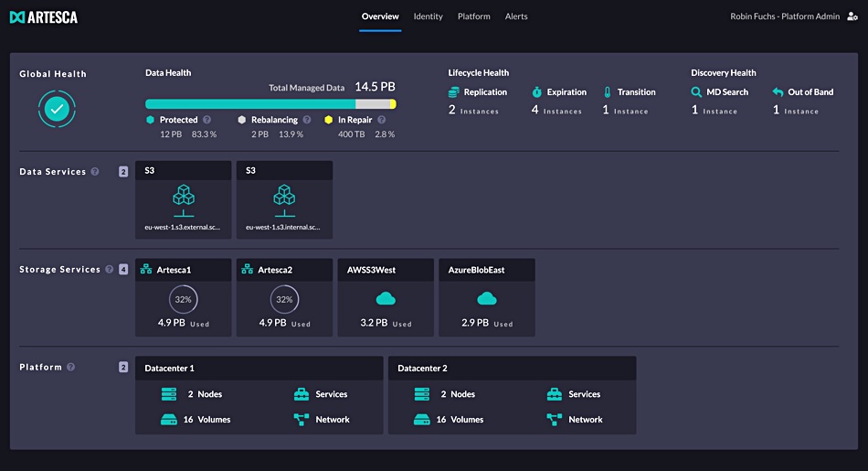Screen dimensions: 868x471
Task: Click Datacenter 2 '2 Nodes' text
Action: coord(458,394)
